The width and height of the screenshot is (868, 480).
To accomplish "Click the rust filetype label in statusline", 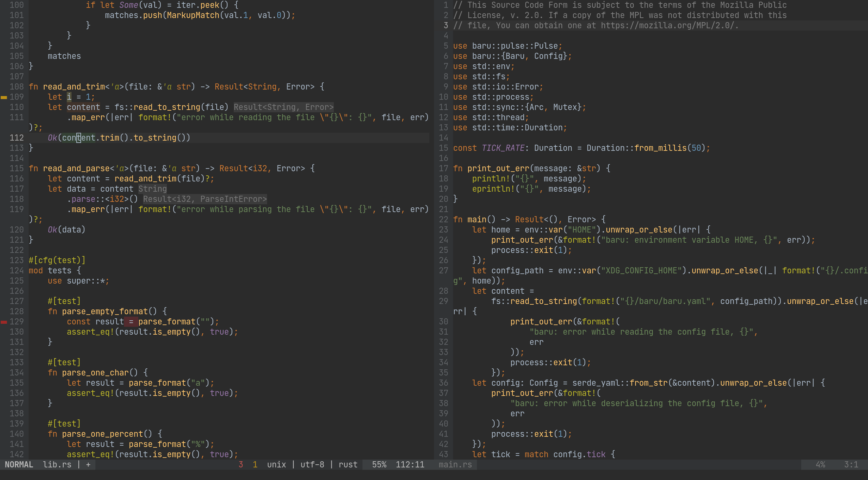I will (x=348, y=465).
